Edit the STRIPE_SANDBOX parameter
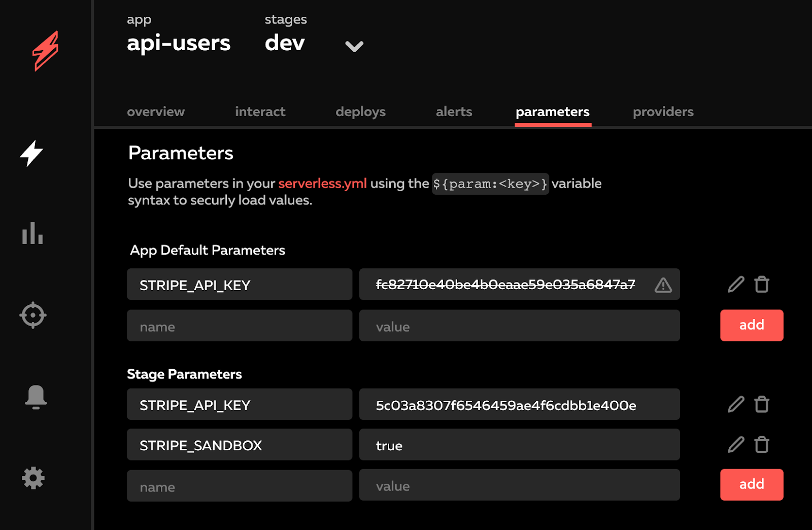Viewport: 812px width, 530px height. click(736, 445)
